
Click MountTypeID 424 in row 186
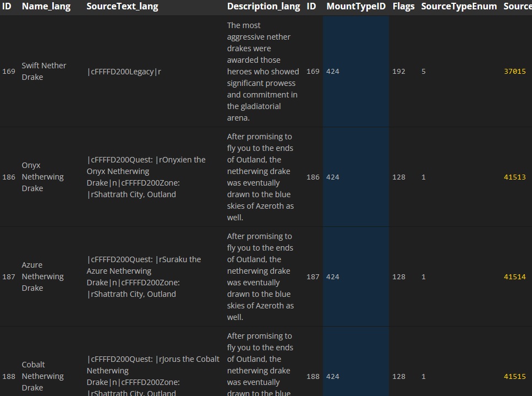(x=332, y=177)
